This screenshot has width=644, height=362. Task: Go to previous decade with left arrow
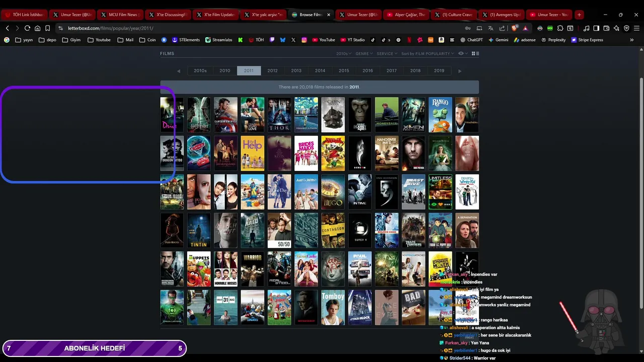(x=178, y=71)
